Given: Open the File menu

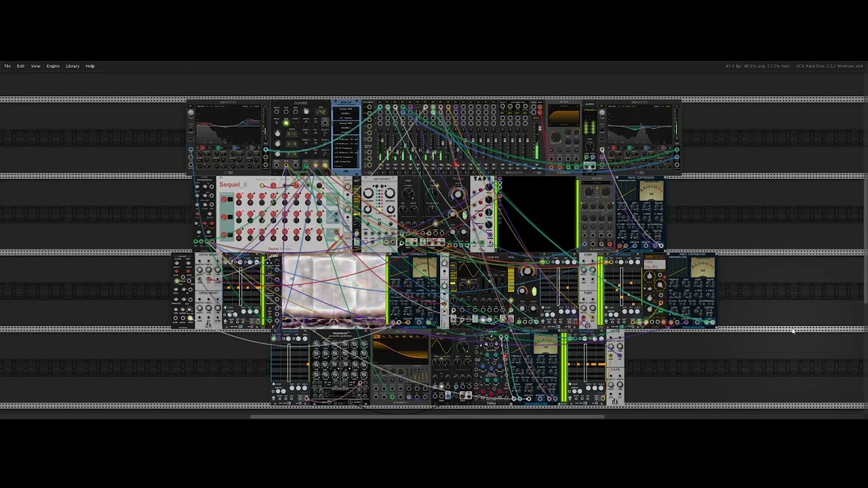Looking at the screenshot, I should [x=7, y=66].
